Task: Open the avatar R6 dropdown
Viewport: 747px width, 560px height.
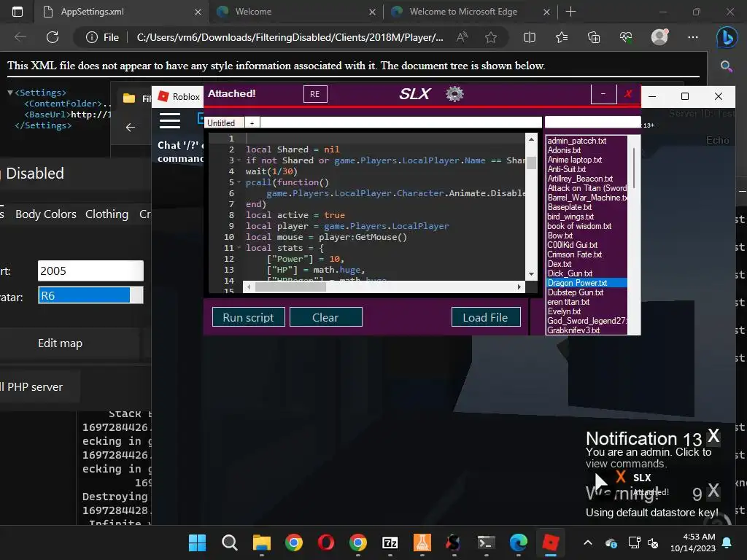Action: pos(90,295)
